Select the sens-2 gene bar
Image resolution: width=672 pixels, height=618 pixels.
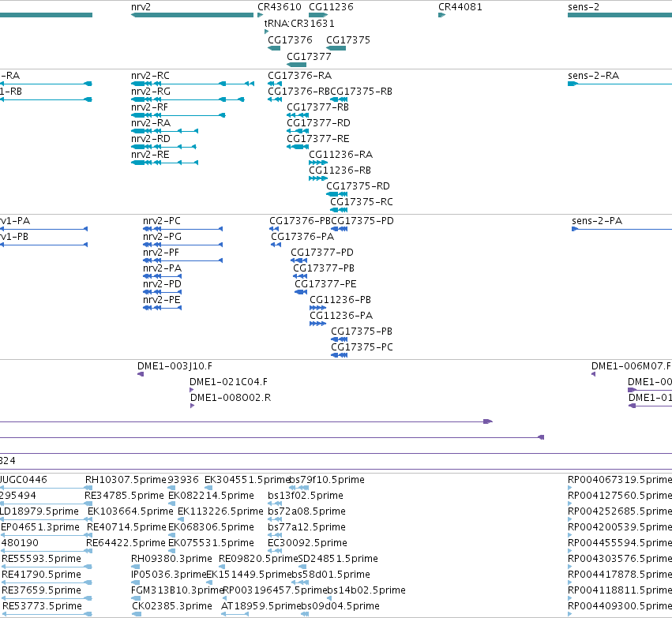coord(620,15)
